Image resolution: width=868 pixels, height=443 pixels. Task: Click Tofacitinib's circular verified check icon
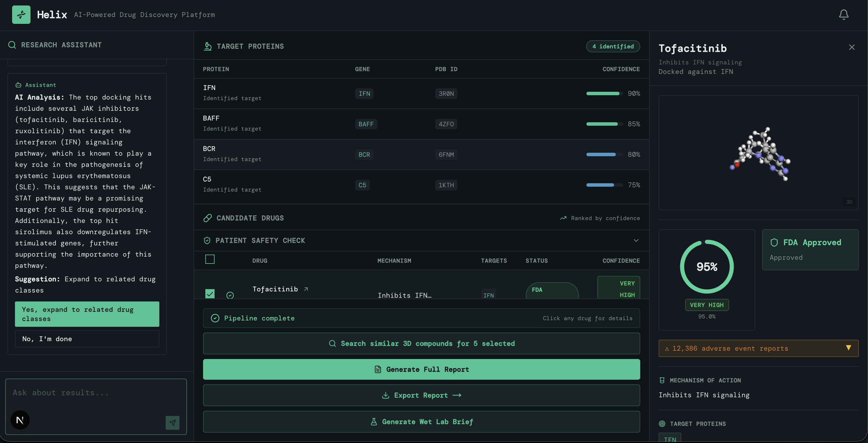click(230, 295)
